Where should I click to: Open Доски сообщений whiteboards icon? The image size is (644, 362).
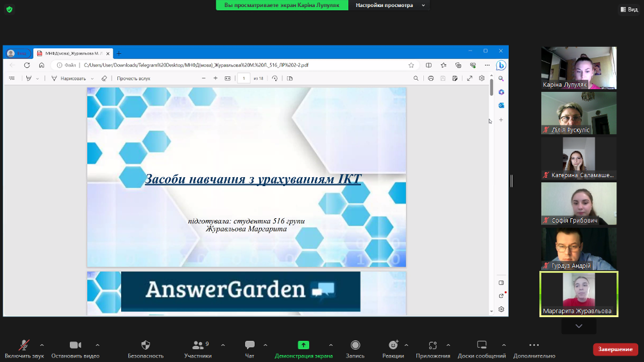point(482,345)
